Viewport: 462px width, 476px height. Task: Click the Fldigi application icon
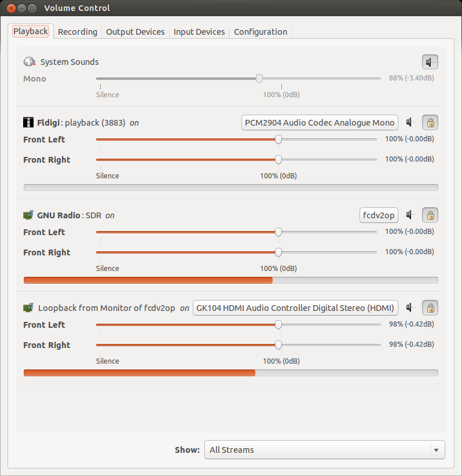[x=28, y=122]
